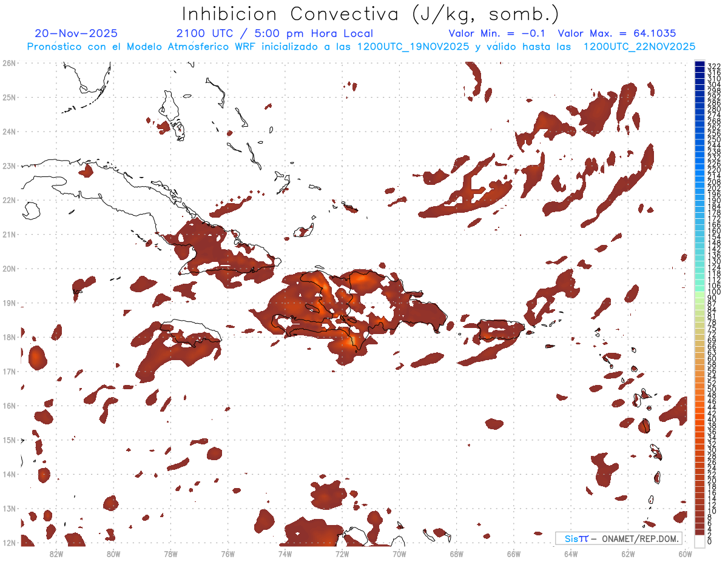
Task: Click the '14N' latitude label
Action: (x=8, y=474)
